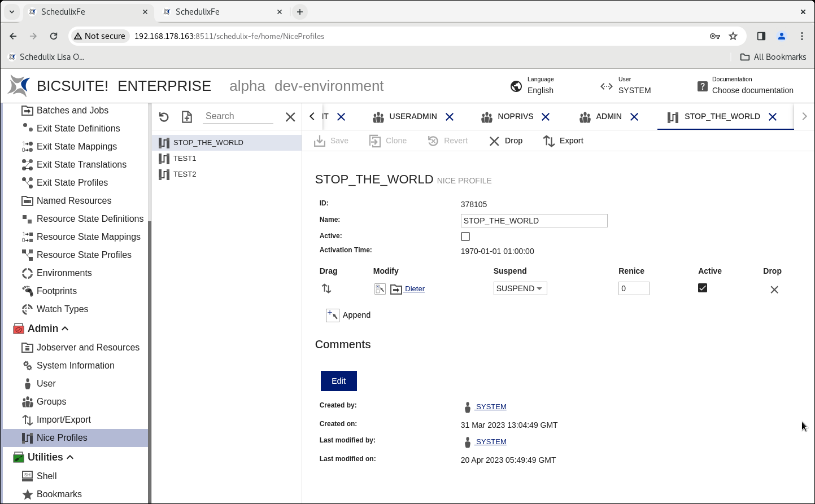Click the Edit button under Comments

click(339, 381)
